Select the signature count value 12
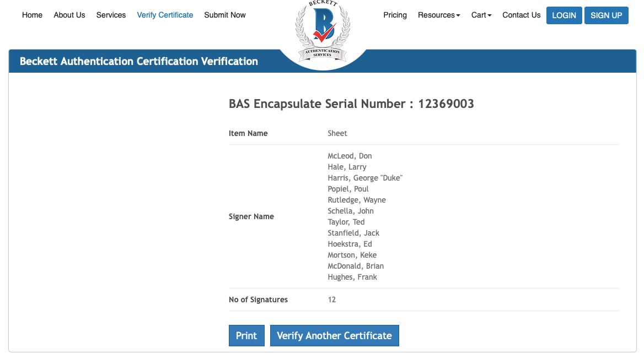This screenshot has height=359, width=644. pos(332,300)
